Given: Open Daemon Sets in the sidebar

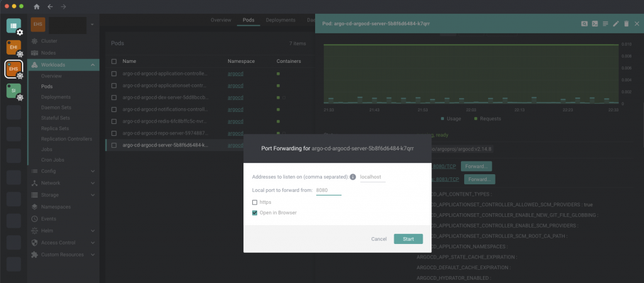Looking at the screenshot, I should pyautogui.click(x=56, y=108).
